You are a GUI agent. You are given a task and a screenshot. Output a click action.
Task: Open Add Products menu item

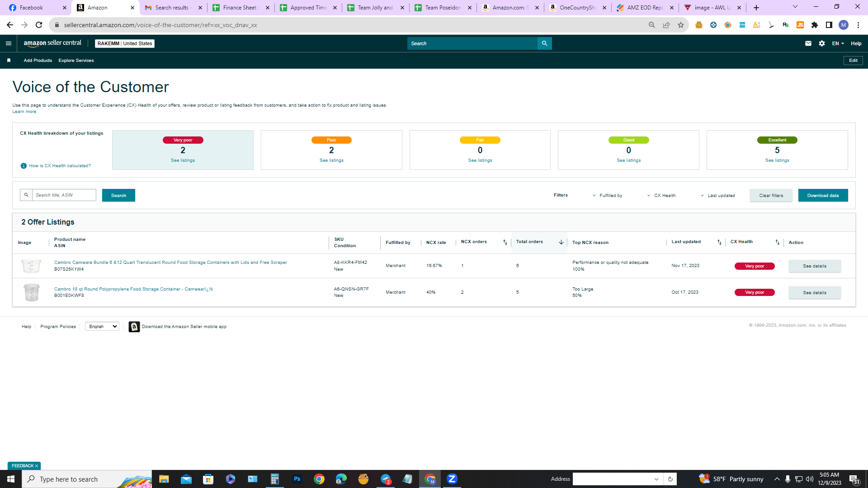point(38,60)
